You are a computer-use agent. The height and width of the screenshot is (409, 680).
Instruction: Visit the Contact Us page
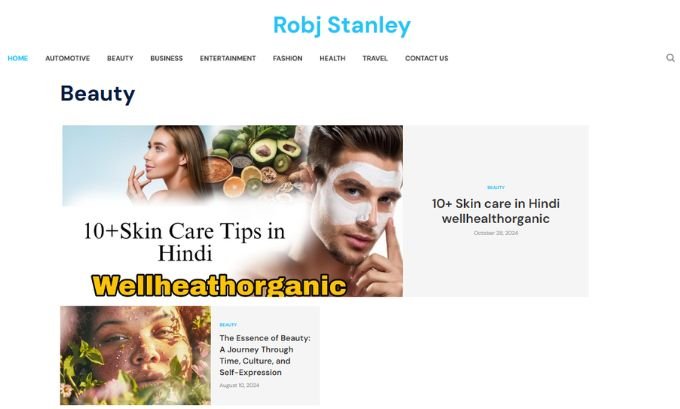click(427, 58)
